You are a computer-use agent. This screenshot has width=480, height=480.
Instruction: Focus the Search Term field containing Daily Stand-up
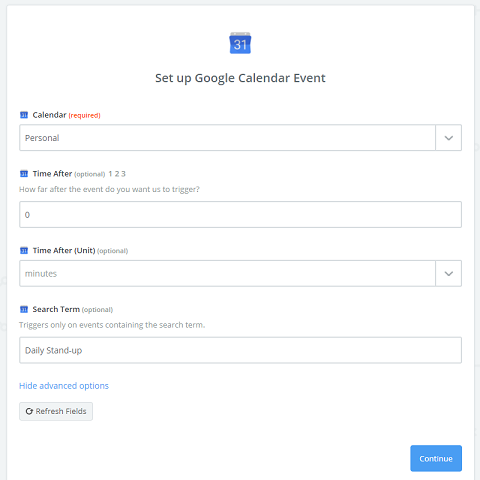pyautogui.click(x=240, y=350)
